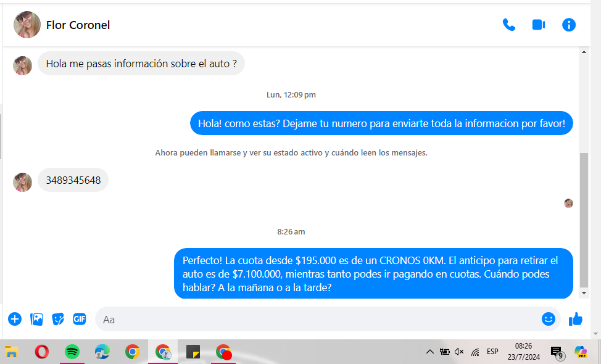Click Flor Coronel's header profile picture
The height and width of the screenshot is (364, 601).
27,25
